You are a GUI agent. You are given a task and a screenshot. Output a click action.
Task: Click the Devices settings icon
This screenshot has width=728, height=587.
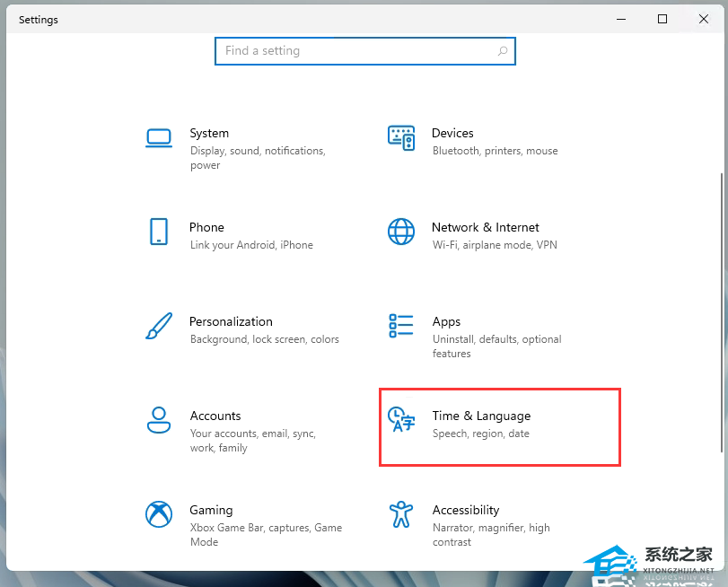(401, 137)
